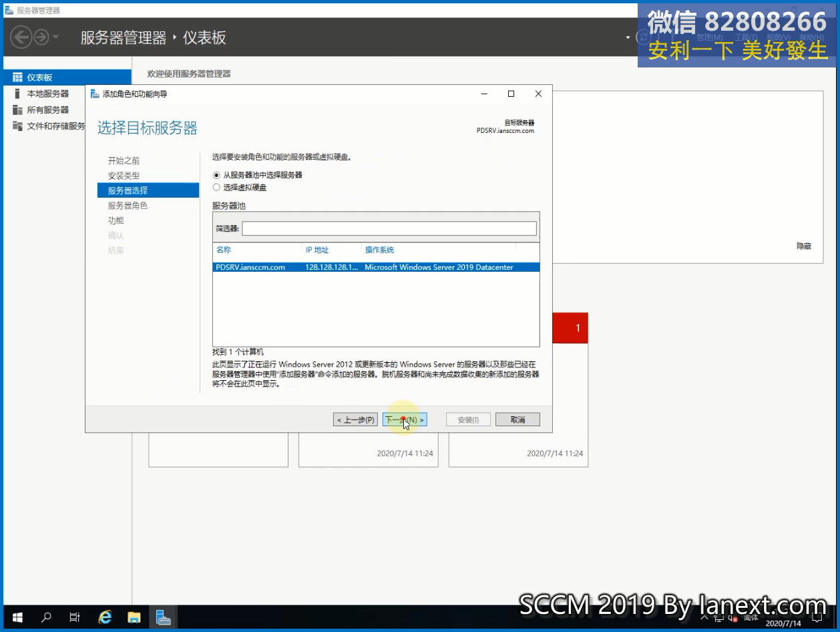Click the 仪表板 grid icon in sidebar
This screenshot has height=632, width=840.
pos(17,77)
